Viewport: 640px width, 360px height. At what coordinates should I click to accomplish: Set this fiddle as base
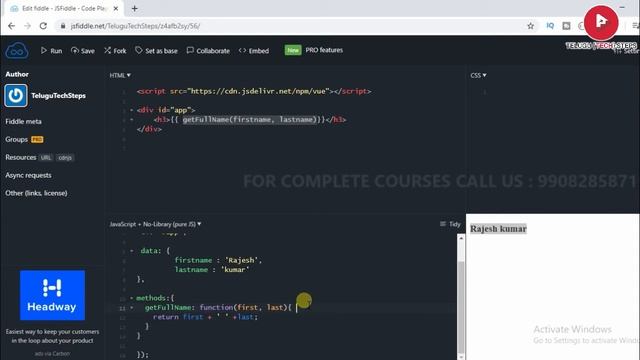point(156,51)
